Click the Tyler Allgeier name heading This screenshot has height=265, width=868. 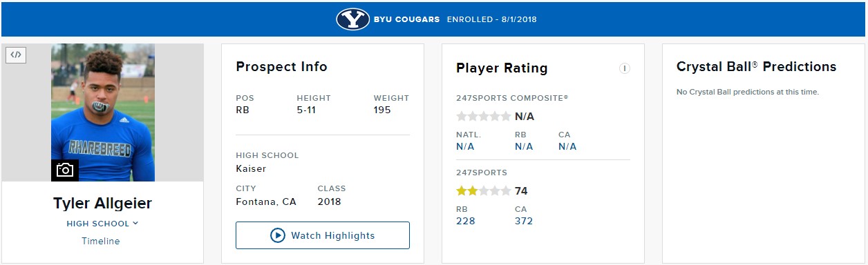(102, 204)
